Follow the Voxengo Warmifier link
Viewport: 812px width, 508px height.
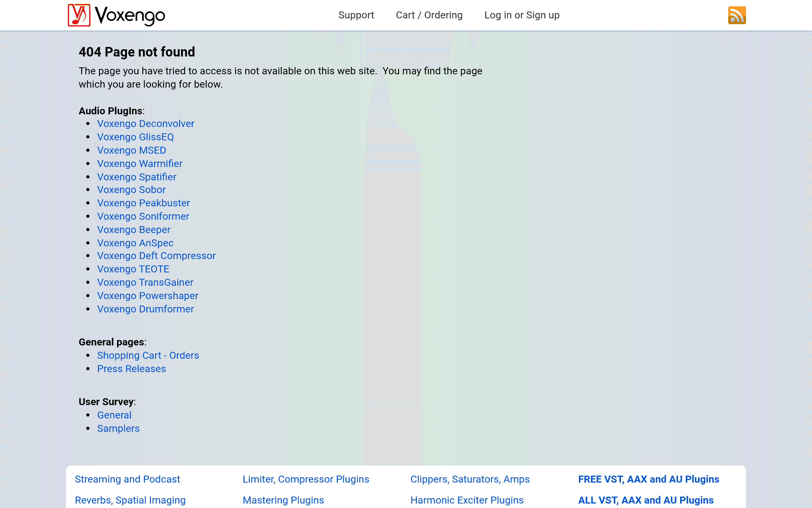[140, 164]
